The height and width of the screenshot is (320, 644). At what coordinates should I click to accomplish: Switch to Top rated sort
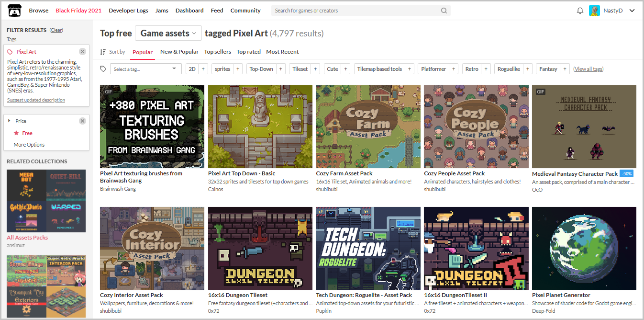coord(249,52)
